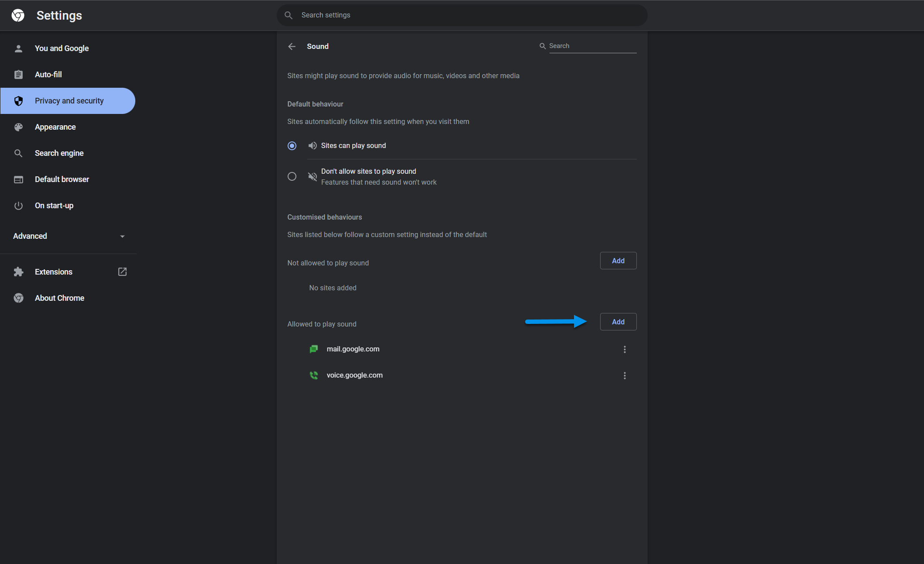This screenshot has height=564, width=924.
Task: Click the muted speaker icon beside Don't allow sites
Action: tap(313, 176)
